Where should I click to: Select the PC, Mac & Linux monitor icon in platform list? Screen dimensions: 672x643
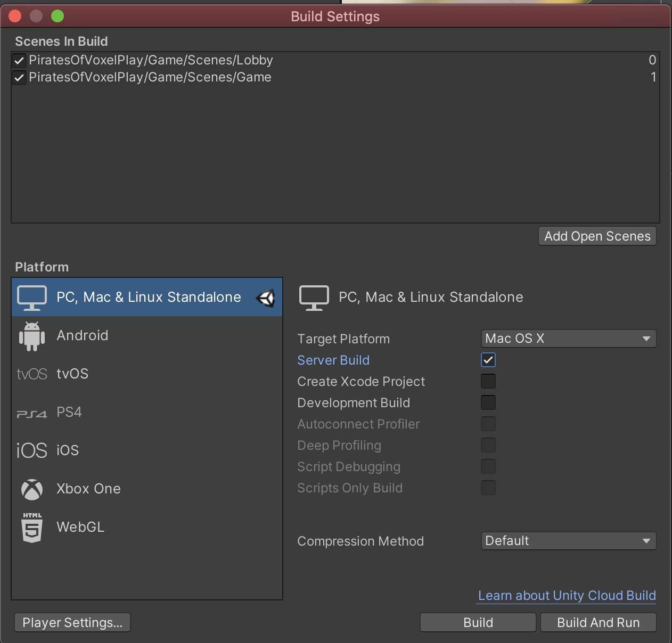(32, 298)
